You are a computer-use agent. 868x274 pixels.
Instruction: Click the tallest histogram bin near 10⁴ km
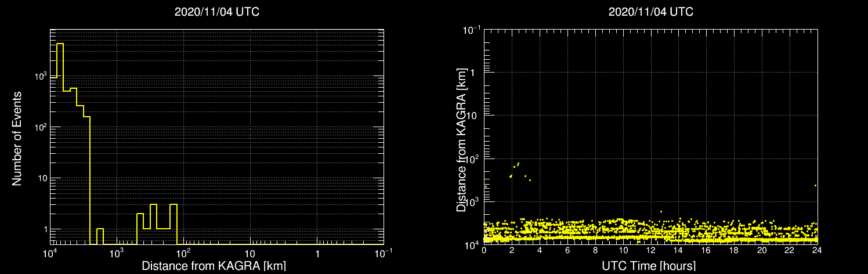[60, 143]
